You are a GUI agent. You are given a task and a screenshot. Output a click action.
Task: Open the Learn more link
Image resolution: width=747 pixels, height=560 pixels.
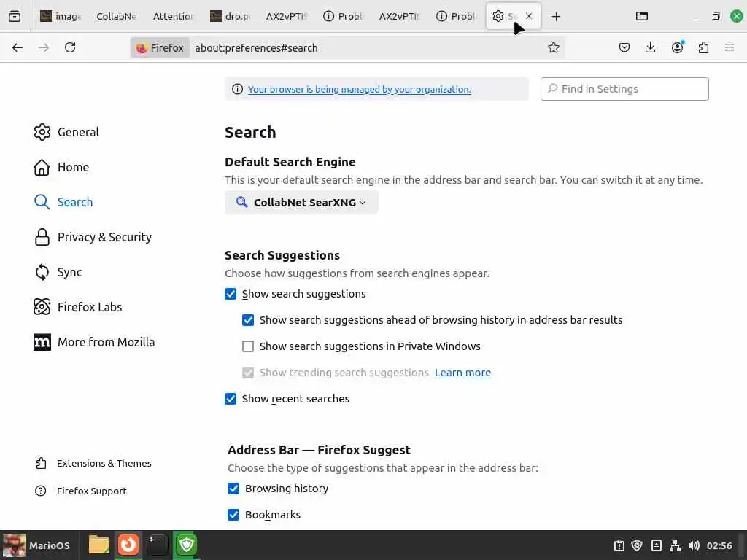[462, 373]
